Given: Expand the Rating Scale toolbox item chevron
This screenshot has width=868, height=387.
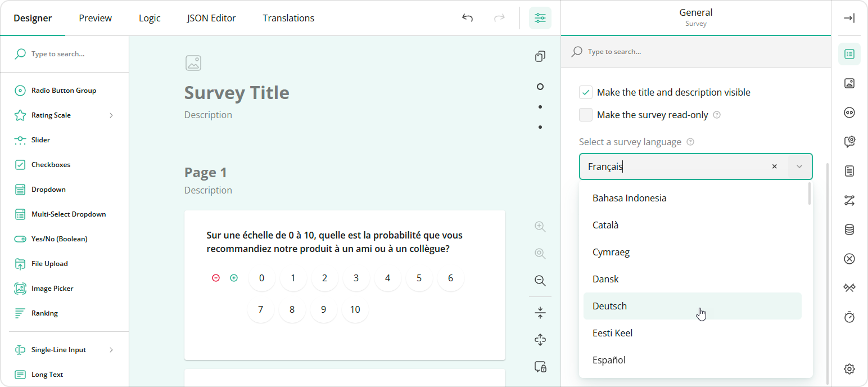Looking at the screenshot, I should click(111, 115).
